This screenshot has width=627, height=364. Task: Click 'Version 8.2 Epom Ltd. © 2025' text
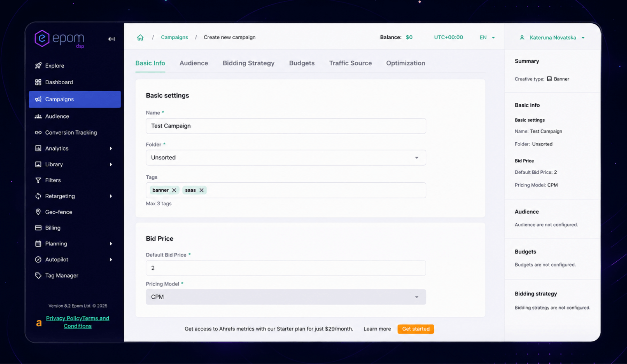[x=78, y=306]
